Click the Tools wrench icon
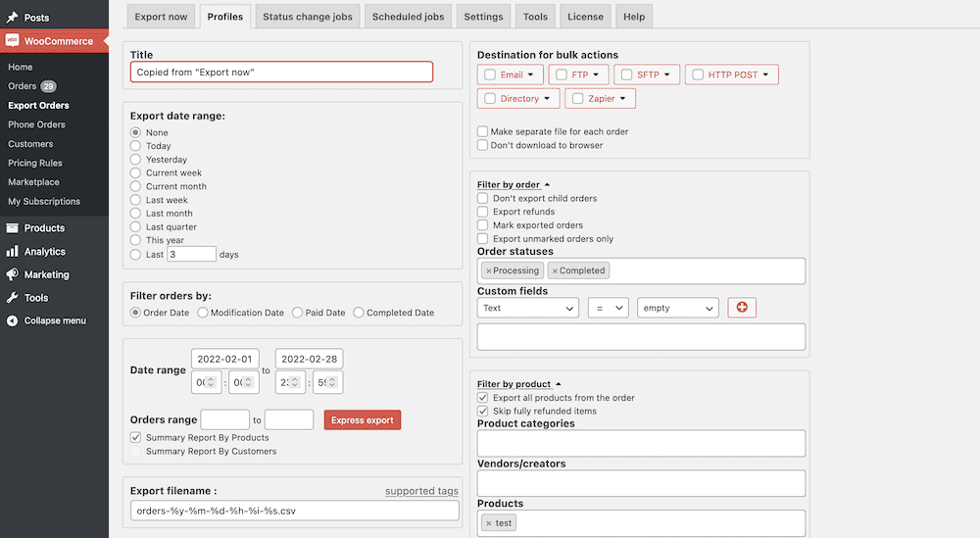 click(12, 298)
